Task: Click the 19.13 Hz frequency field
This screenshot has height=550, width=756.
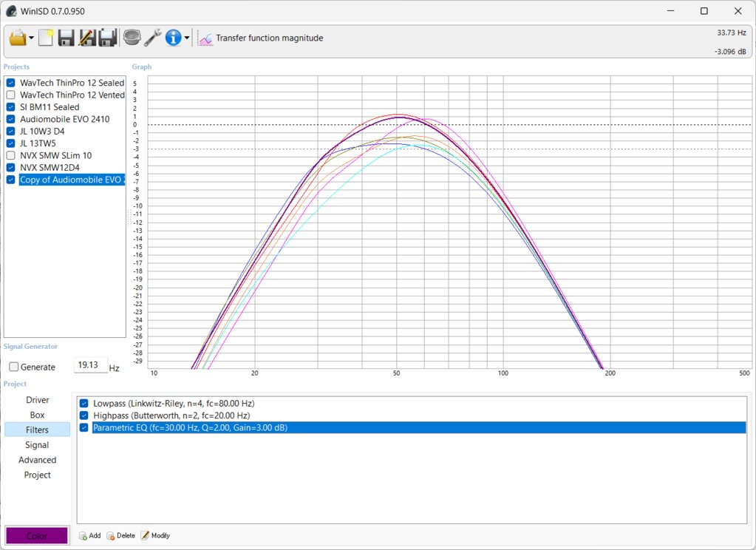Action: 90,365
